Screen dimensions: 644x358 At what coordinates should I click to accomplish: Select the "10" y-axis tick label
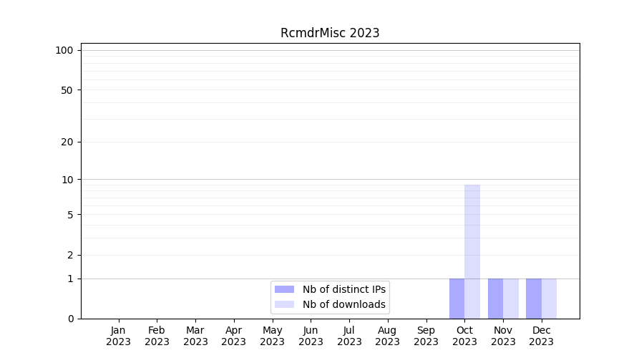coord(67,180)
